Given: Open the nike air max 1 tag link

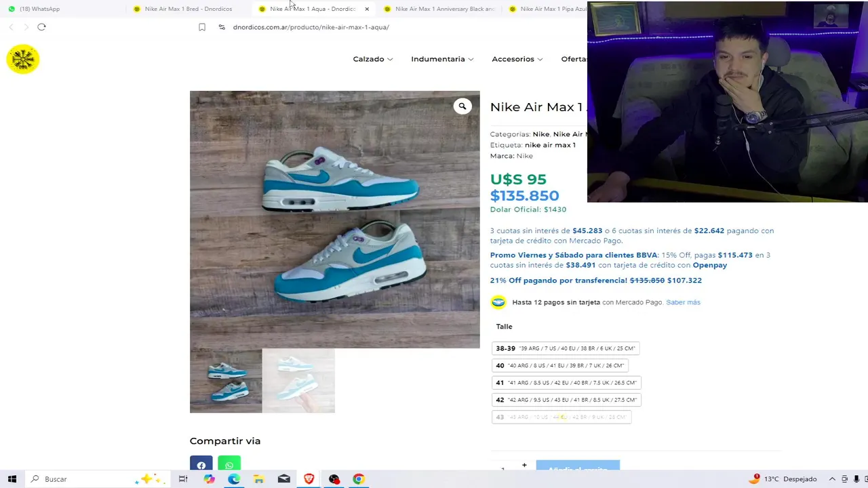Looking at the screenshot, I should click(550, 145).
